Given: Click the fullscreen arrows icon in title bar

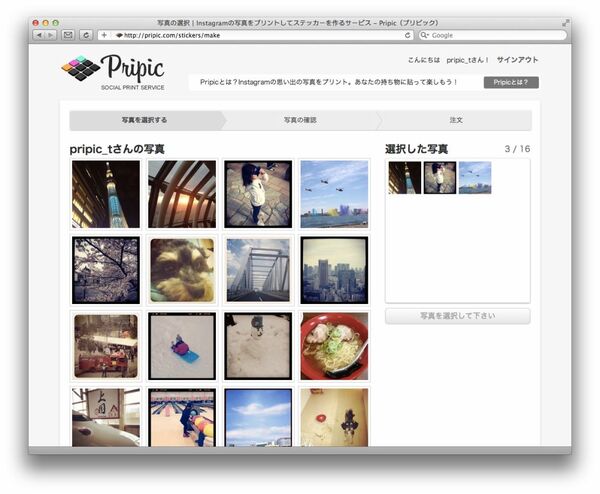Looking at the screenshot, I should (565, 23).
